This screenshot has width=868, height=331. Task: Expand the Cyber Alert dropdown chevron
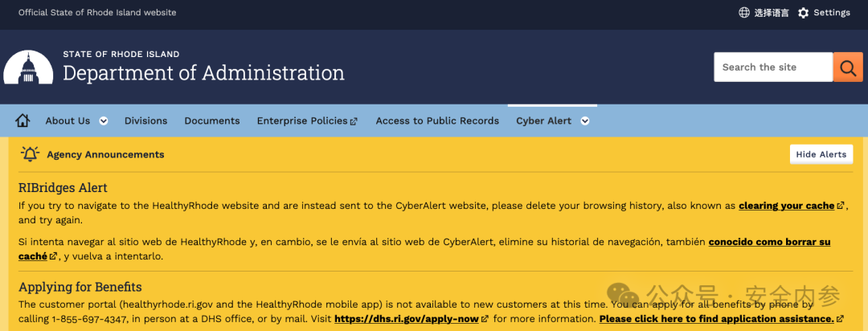coord(584,121)
